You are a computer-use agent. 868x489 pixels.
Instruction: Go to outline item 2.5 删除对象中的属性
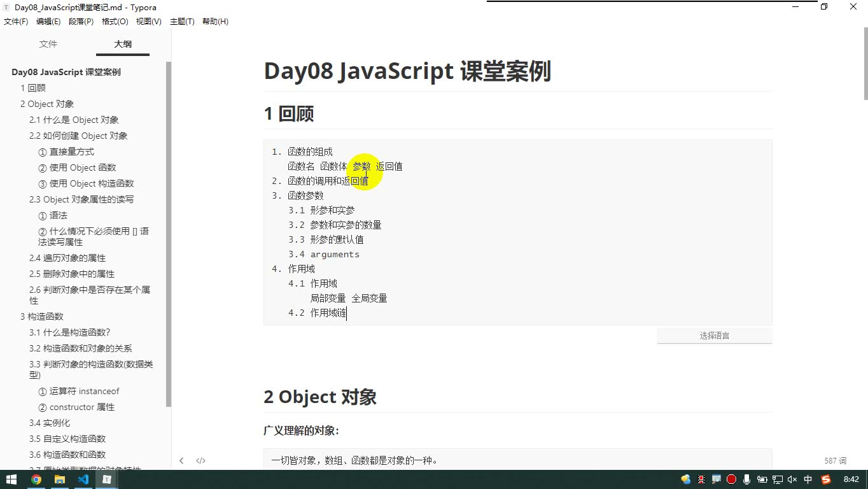tap(72, 274)
